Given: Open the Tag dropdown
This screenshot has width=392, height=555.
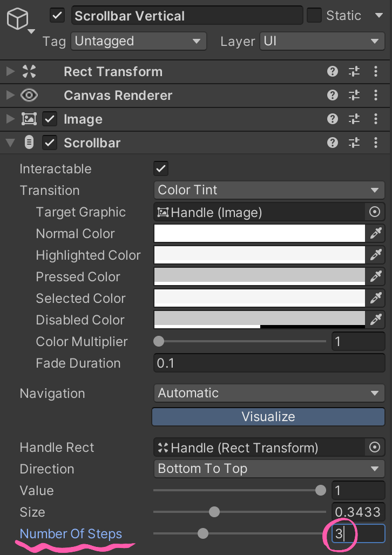Looking at the screenshot, I should (x=138, y=41).
